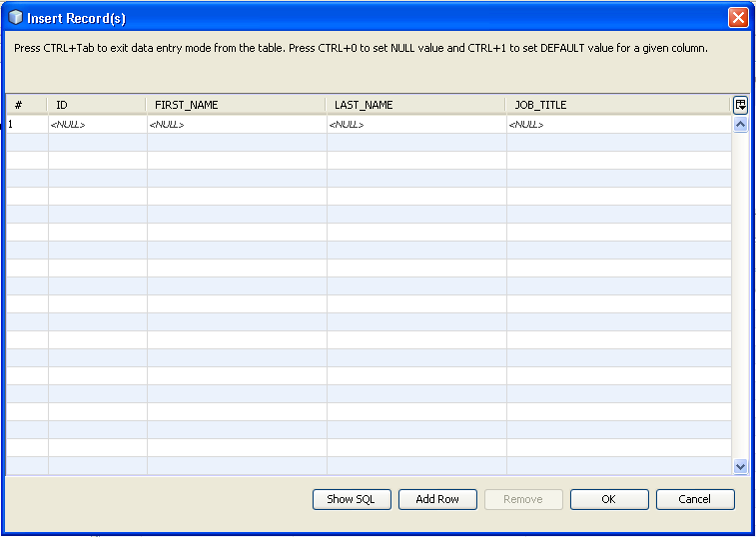756x537 pixels.
Task: Click the JOB_TITLE column header
Action: [x=618, y=105]
